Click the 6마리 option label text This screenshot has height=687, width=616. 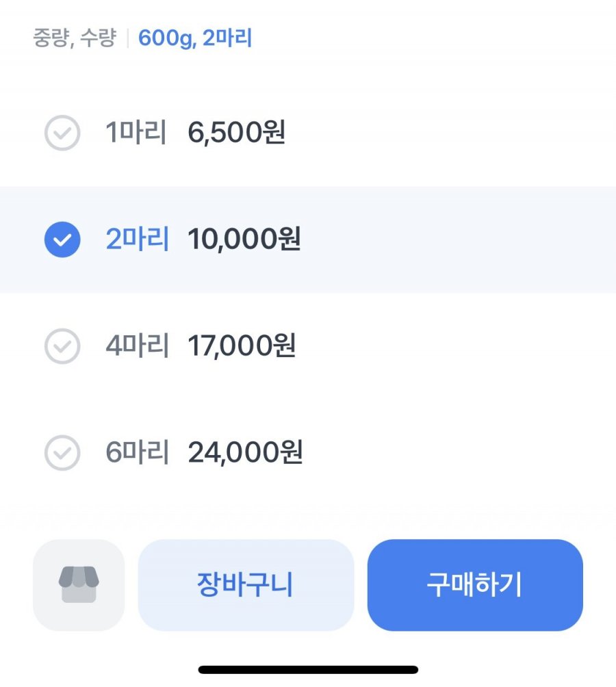(x=137, y=452)
